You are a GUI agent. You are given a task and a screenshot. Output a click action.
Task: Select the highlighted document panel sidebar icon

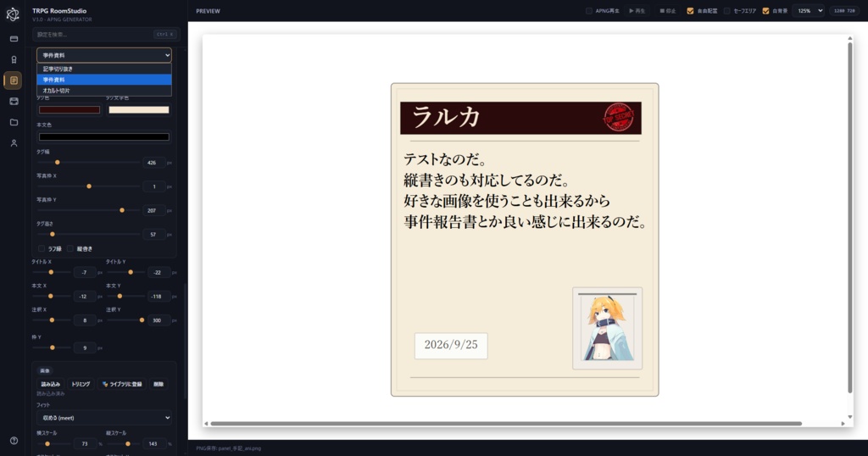point(14,81)
